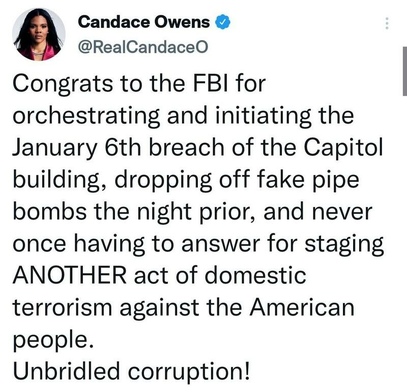The height and width of the screenshot is (392, 407).
Task: Open the @RealCandaceO handle link
Action: [x=143, y=47]
